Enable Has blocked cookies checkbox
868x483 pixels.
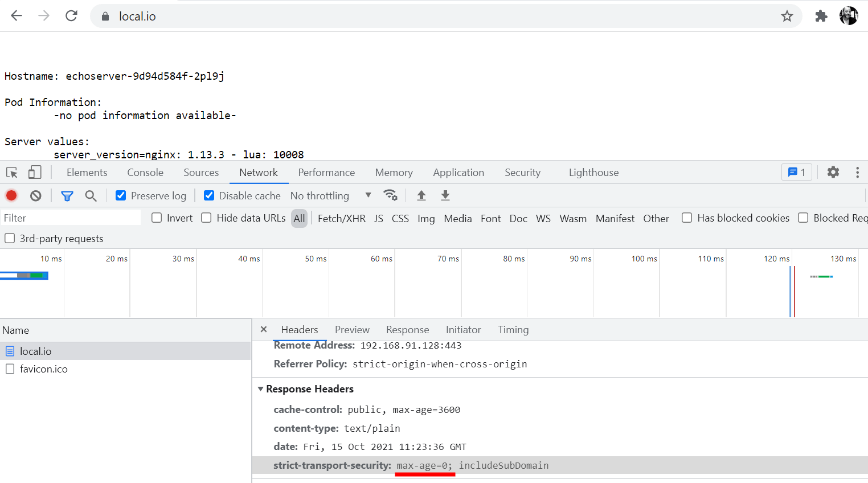(687, 218)
